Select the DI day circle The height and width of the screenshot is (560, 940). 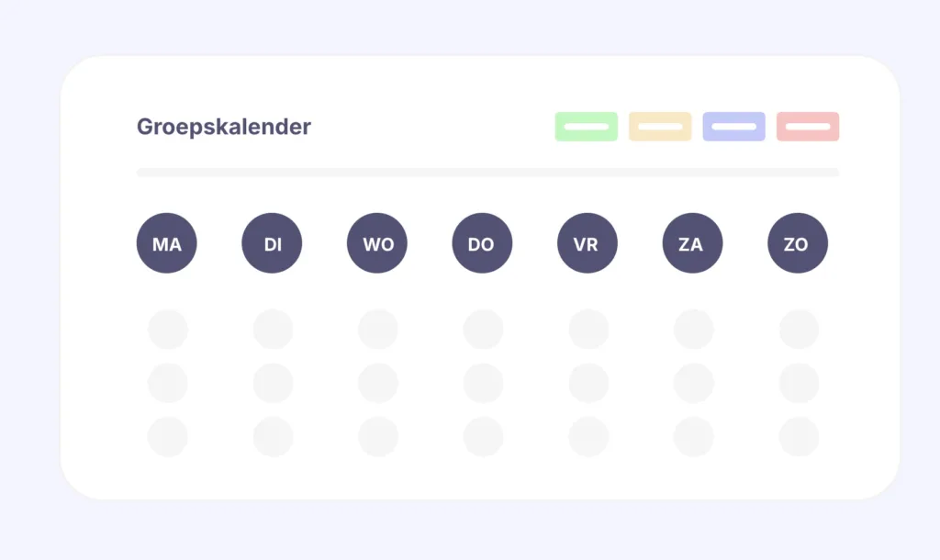click(272, 243)
